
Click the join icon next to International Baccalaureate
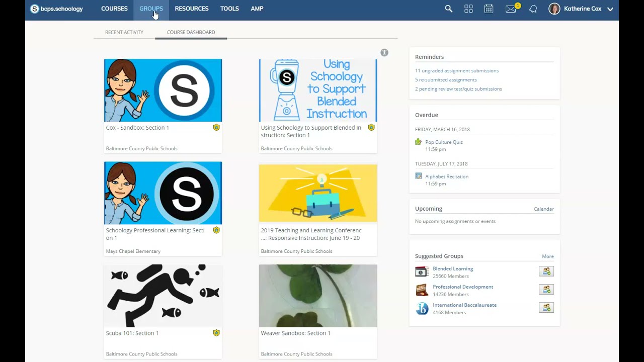point(546,307)
